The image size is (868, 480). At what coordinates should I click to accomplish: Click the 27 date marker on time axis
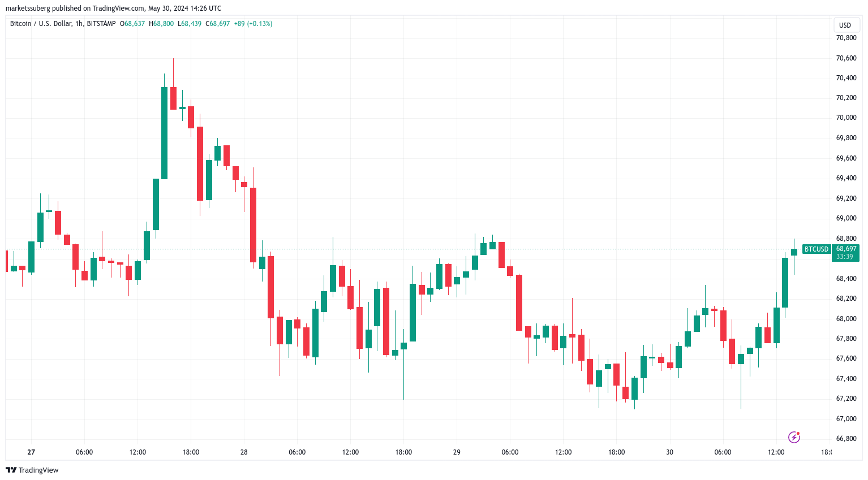click(x=31, y=452)
